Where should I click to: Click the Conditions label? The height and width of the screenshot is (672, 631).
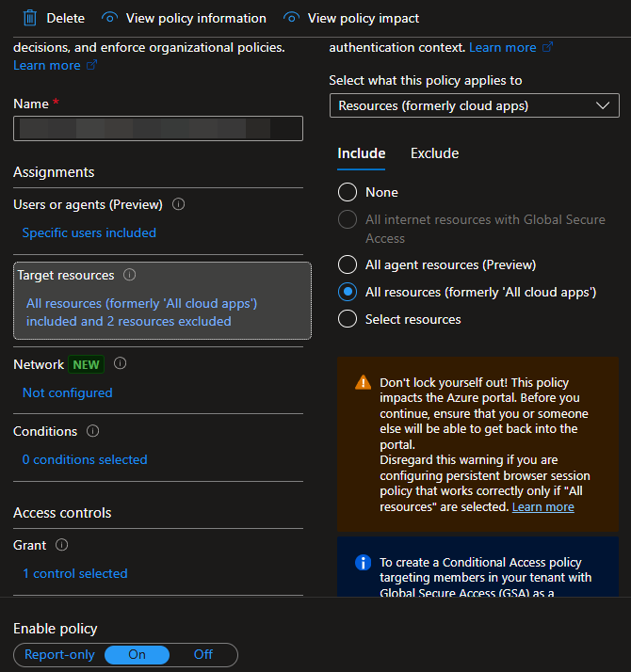point(45,432)
